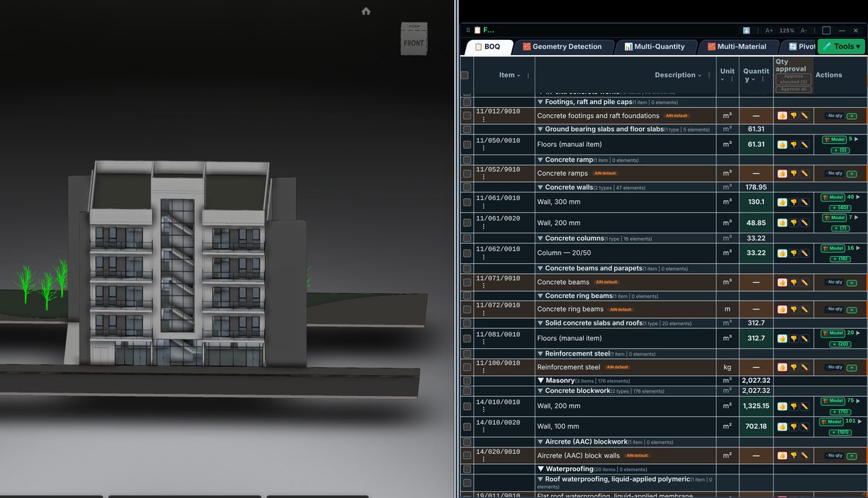Check the box for item 14/010/0010
Screen dimensions: 868x498
tap(467, 406)
